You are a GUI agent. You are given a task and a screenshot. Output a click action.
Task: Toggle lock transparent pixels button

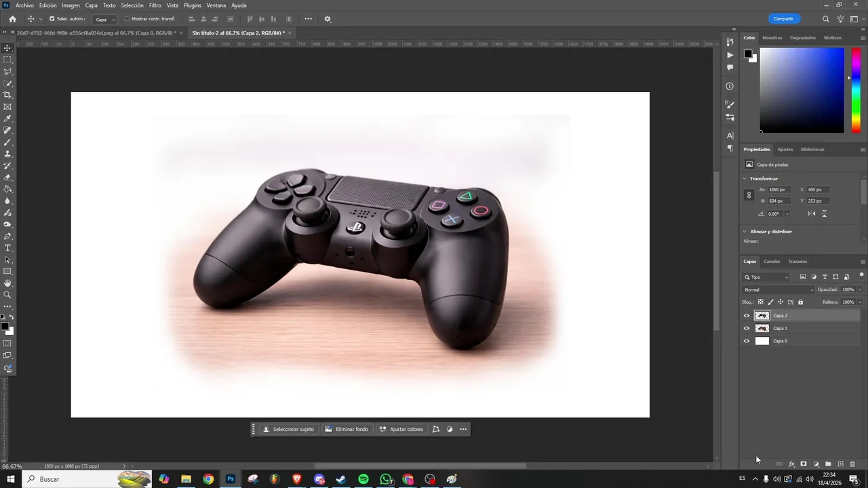(x=760, y=302)
